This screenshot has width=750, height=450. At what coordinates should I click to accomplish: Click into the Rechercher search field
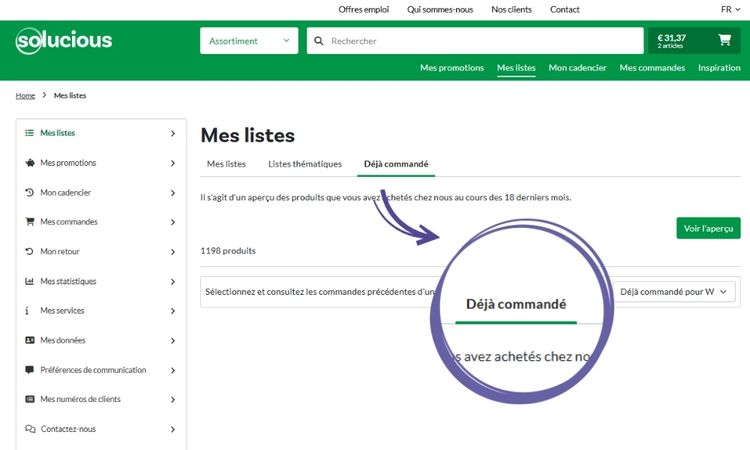click(x=480, y=41)
